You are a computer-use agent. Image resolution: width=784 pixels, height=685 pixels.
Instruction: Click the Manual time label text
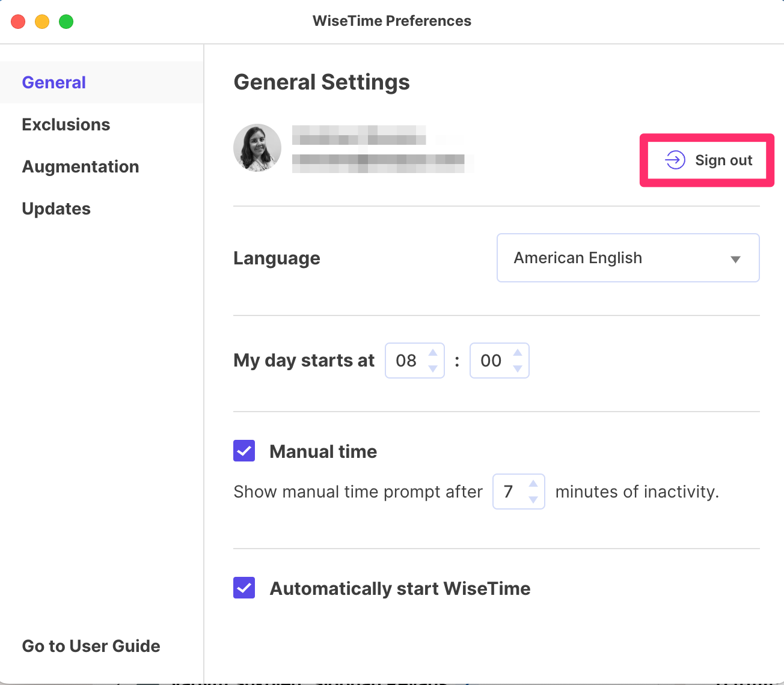(x=323, y=451)
